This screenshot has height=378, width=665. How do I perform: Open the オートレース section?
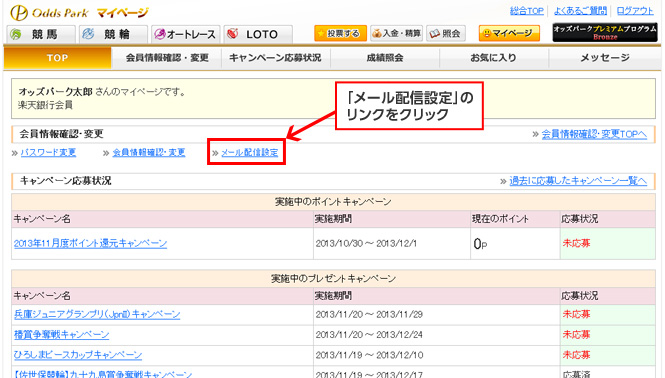[x=185, y=34]
